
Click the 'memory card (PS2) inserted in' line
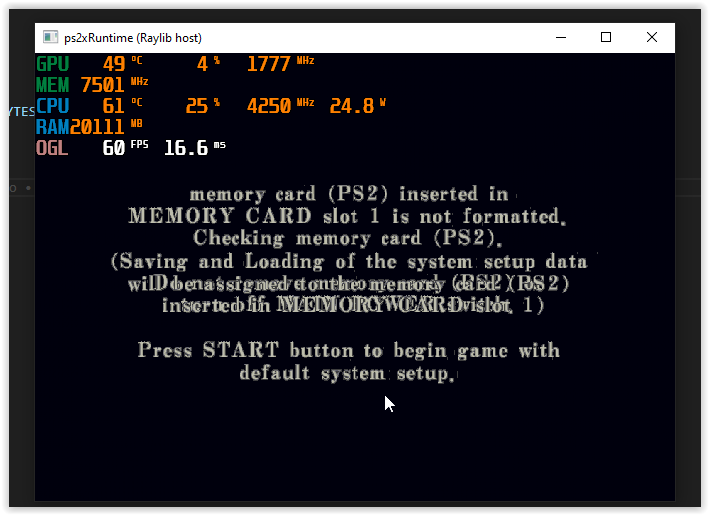349,194
